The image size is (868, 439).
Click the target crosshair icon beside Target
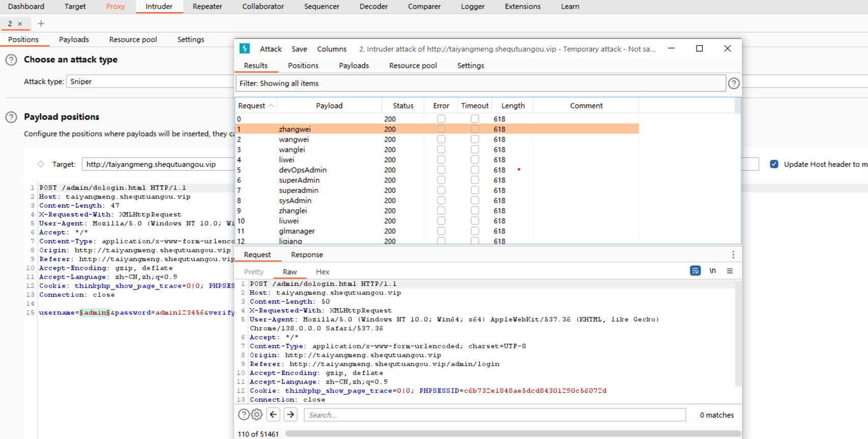(41, 164)
